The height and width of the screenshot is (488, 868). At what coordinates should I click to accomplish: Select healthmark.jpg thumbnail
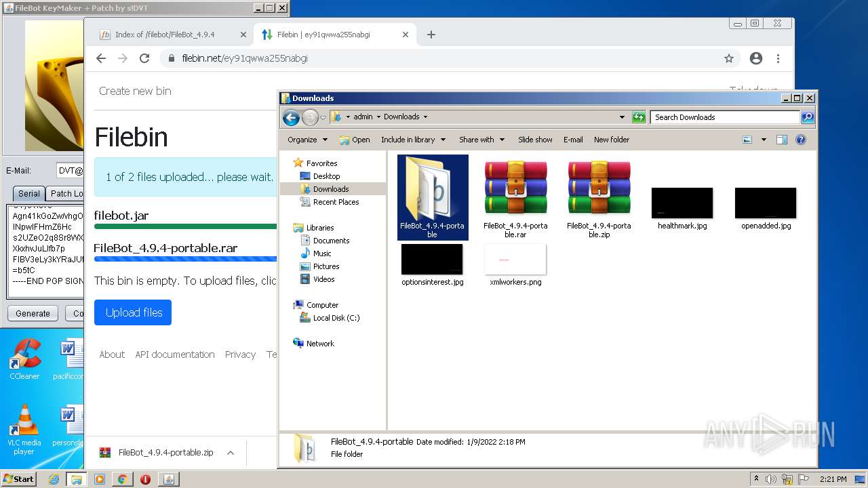click(682, 203)
